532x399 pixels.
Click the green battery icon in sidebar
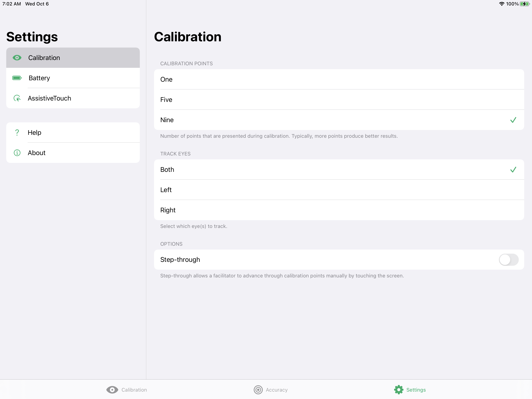coord(17,78)
